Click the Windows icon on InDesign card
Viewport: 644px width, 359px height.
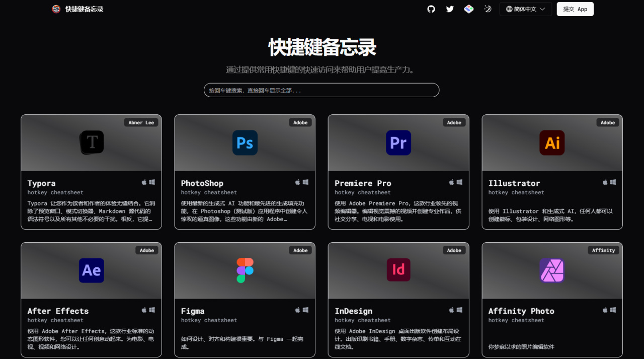coord(459,310)
